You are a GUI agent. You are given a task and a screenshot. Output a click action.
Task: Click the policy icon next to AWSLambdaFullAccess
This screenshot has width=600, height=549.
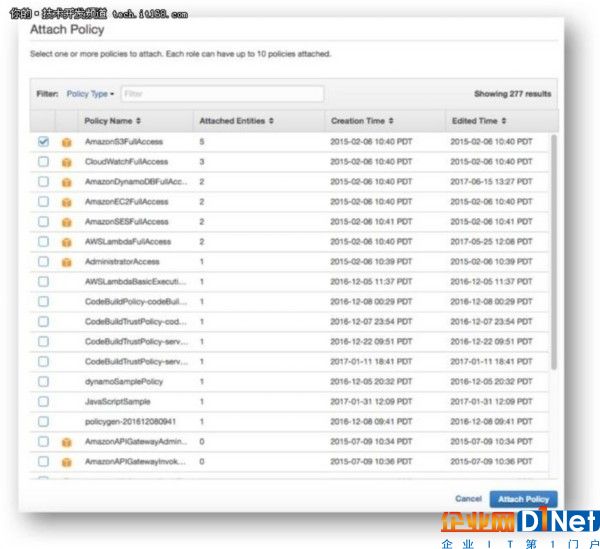pos(67,242)
